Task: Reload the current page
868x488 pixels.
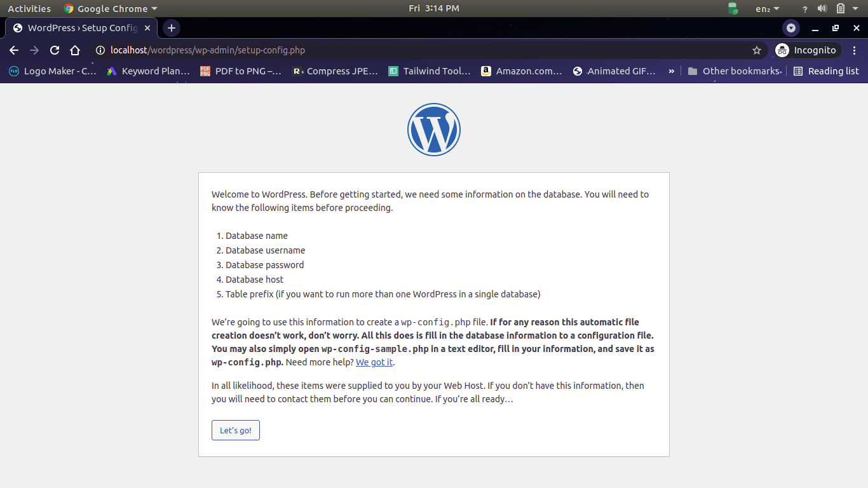Action: point(55,50)
